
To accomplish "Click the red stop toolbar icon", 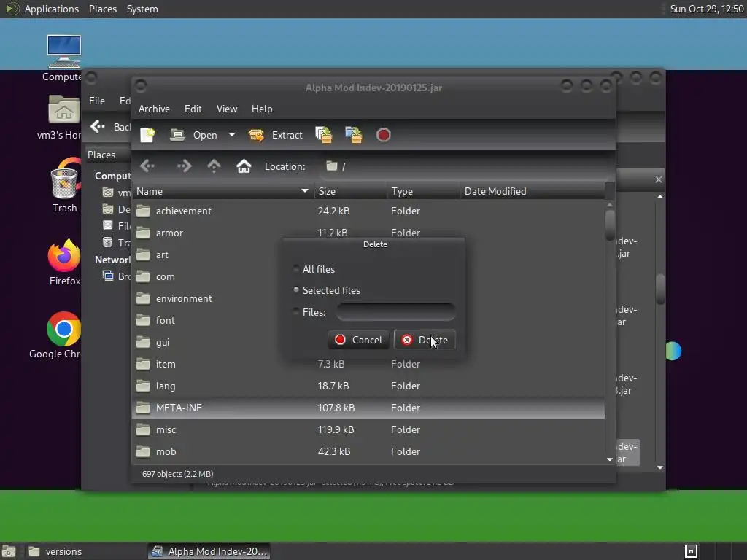I will click(384, 135).
